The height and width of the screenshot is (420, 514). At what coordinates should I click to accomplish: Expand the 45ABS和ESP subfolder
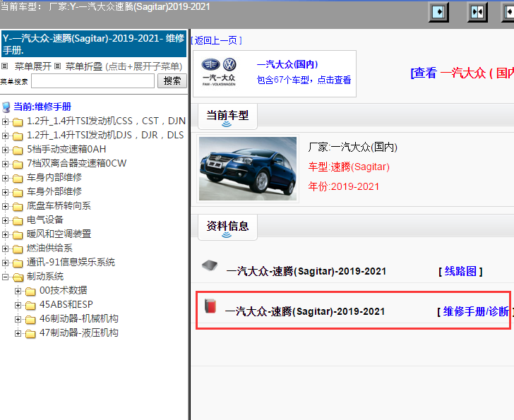18,305
